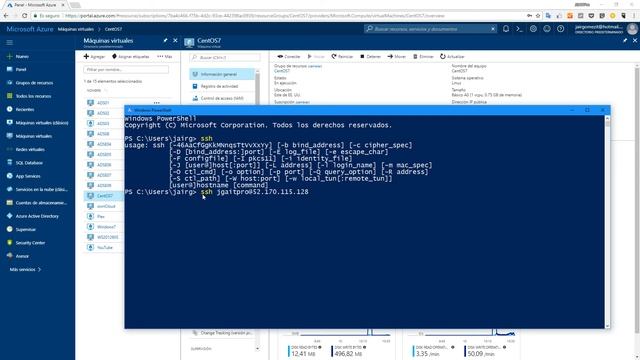Select the CentOS7 row in VM list
Viewport: 640px width, 360px height.
104,196
